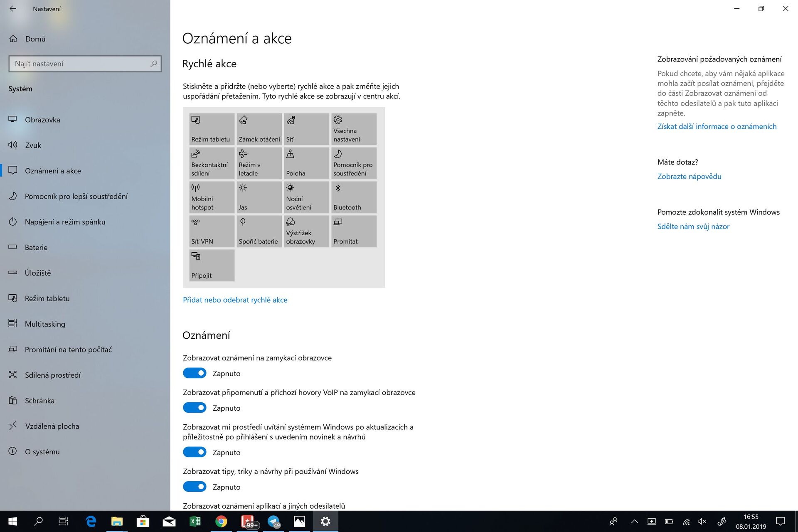The width and height of the screenshot is (798, 532).
Task: Open the Noční osvětlení quick action
Action: [x=306, y=197]
